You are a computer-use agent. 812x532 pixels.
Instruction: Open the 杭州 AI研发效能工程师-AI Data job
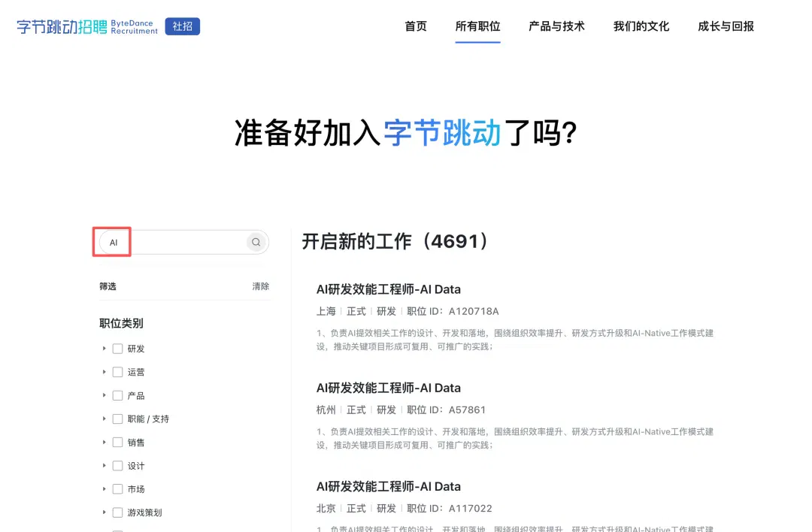click(x=389, y=388)
